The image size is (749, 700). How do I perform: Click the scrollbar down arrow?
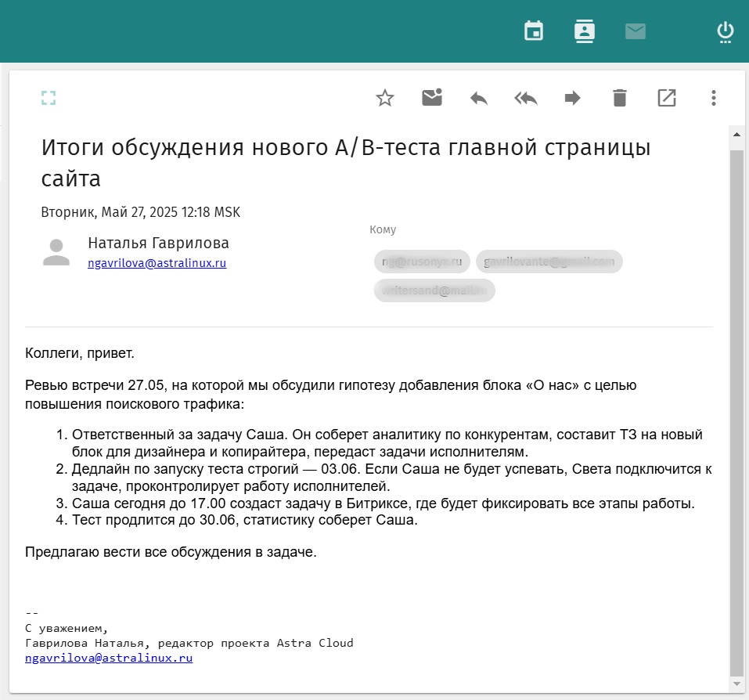point(736,684)
